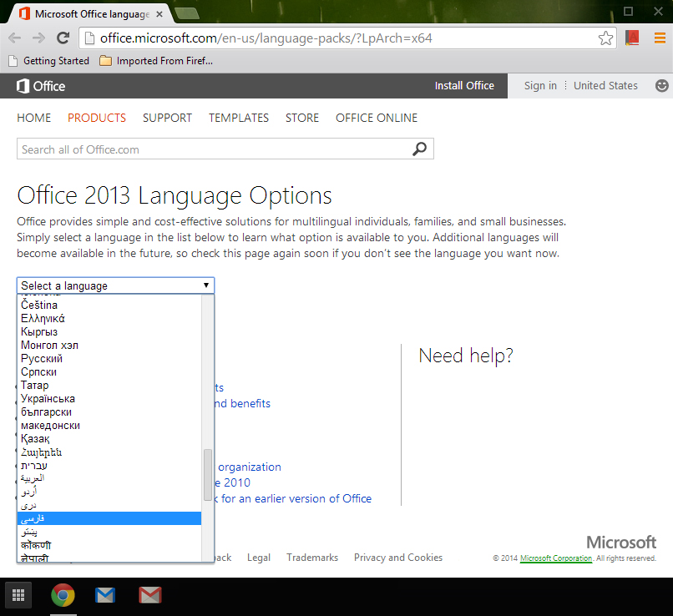The image size is (673, 616).
Task: Bookmark page using the star icon
Action: pos(606,38)
